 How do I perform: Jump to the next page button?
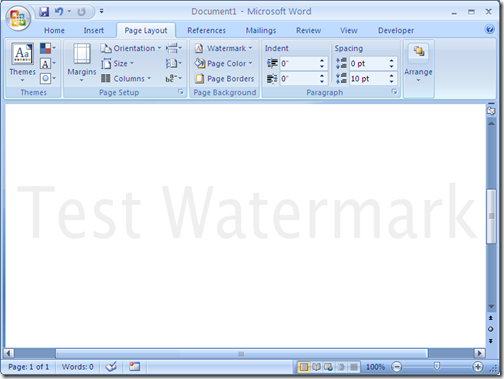click(491, 341)
